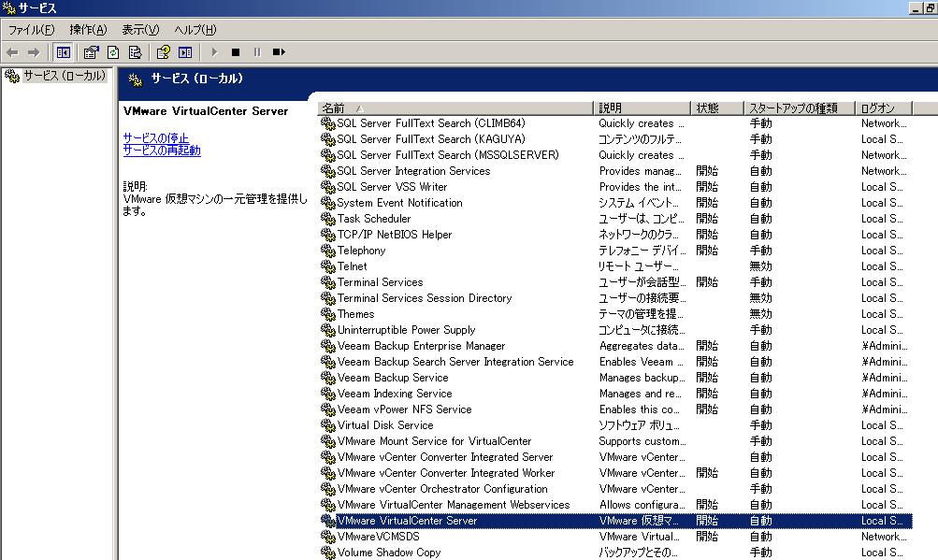Select サービス (ローカル) in the left tree
Image resolution: width=938 pixels, height=560 pixels.
click(64, 76)
